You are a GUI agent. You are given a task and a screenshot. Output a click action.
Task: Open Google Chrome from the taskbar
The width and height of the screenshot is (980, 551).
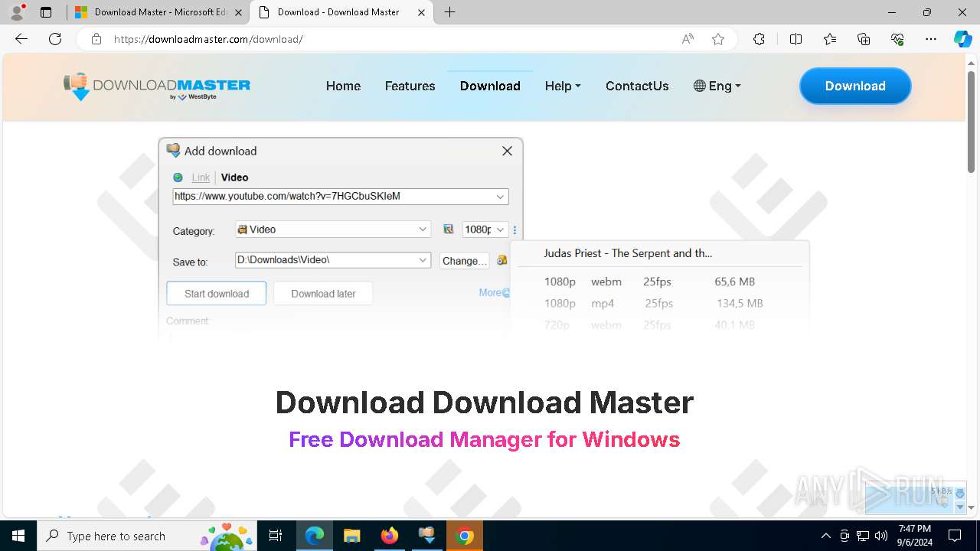(464, 536)
